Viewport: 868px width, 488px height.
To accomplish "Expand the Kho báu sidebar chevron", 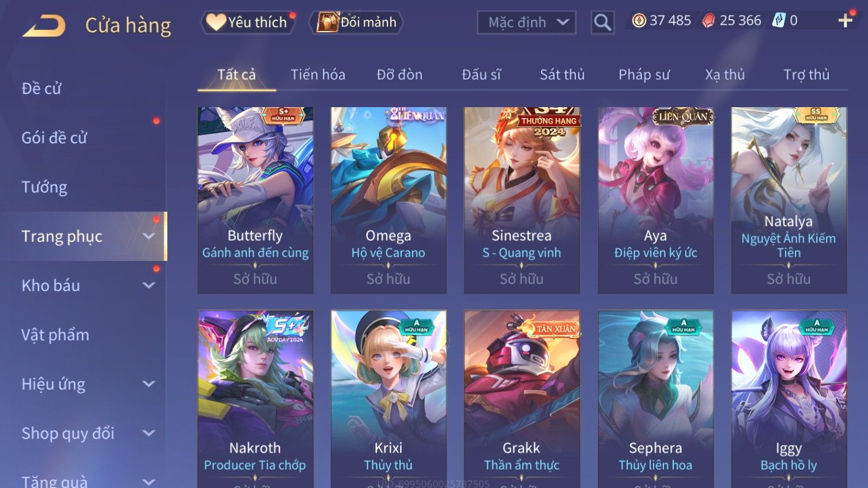I will point(149,285).
